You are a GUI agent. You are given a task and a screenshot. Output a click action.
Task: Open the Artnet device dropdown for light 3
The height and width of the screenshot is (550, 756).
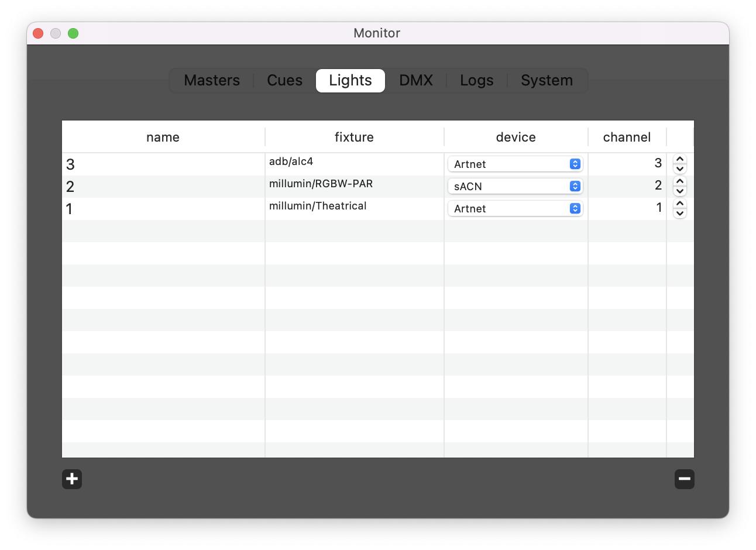tap(516, 164)
